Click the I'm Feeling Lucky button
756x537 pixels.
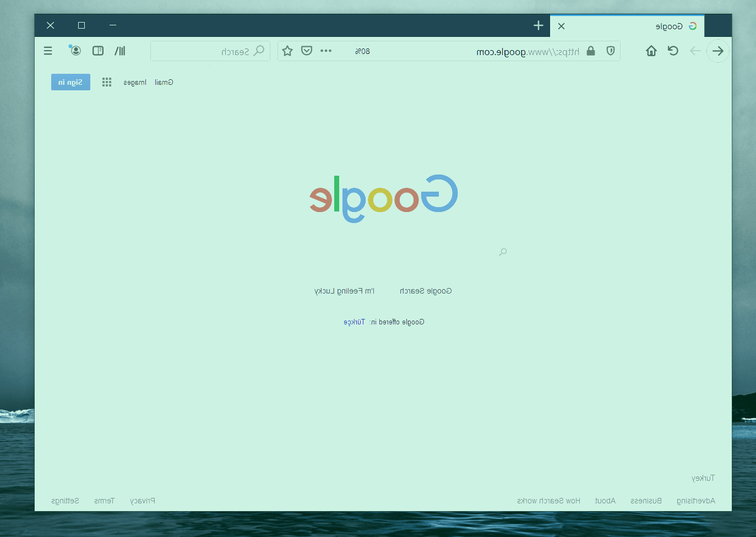[344, 291]
